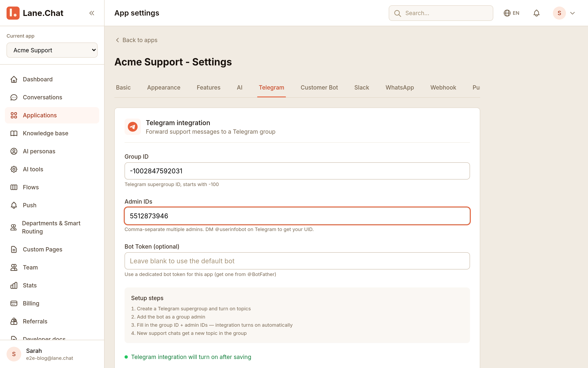The height and width of the screenshot is (368, 588).
Task: Open Dashboard from the sidebar
Action: pyautogui.click(x=52, y=79)
